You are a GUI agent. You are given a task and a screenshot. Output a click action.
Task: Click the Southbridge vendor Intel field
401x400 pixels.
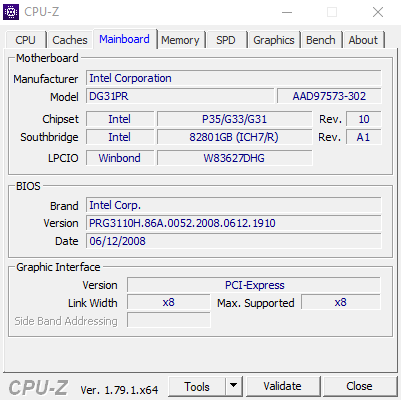coord(120,137)
